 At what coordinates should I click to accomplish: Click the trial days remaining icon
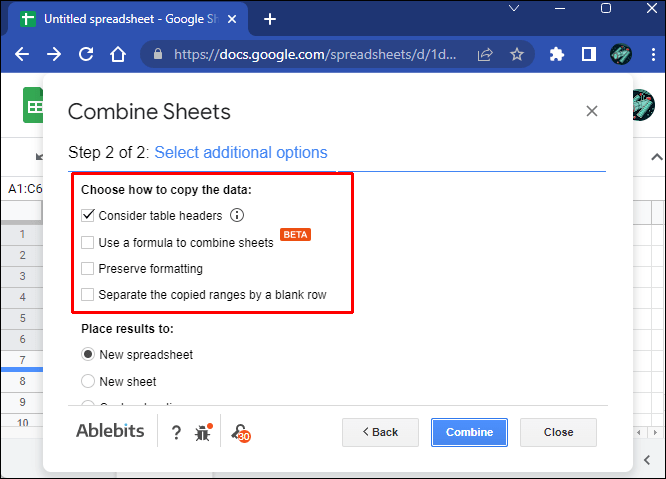click(240, 432)
